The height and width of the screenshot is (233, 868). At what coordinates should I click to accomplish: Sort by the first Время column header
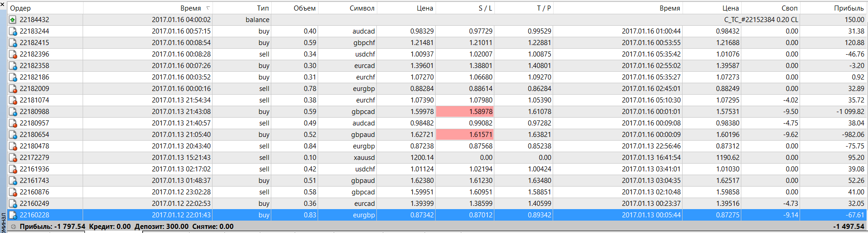point(148,8)
